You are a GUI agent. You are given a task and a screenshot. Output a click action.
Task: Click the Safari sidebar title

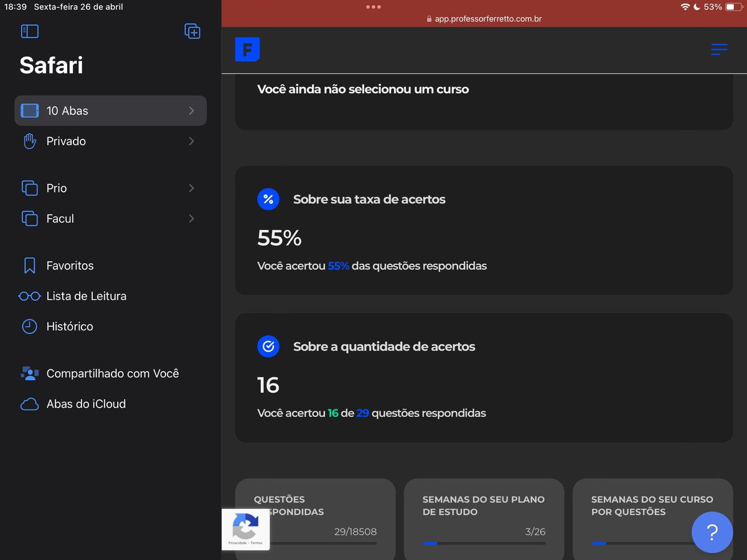(x=51, y=65)
